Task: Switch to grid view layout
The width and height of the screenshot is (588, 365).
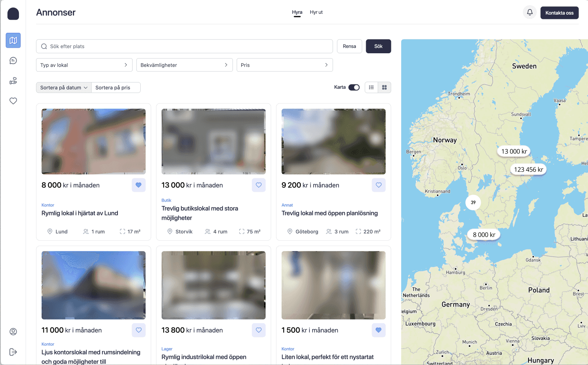Action: coord(384,88)
